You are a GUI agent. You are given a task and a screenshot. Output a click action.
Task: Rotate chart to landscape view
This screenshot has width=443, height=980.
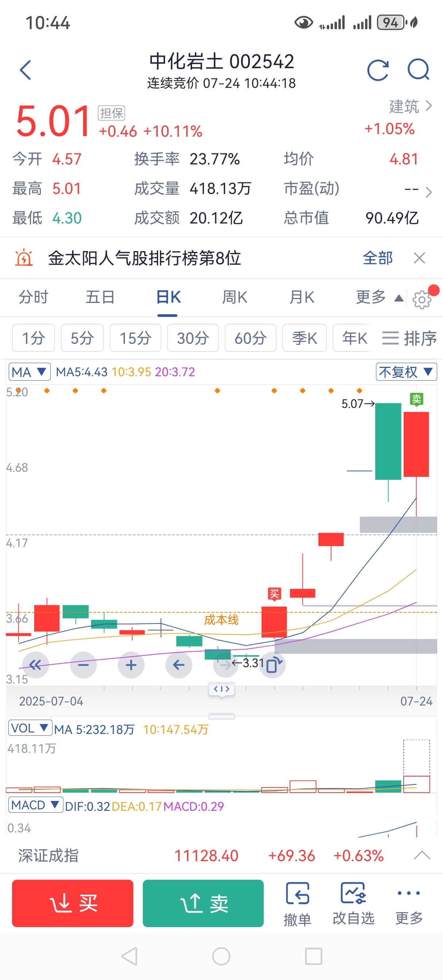click(273, 665)
